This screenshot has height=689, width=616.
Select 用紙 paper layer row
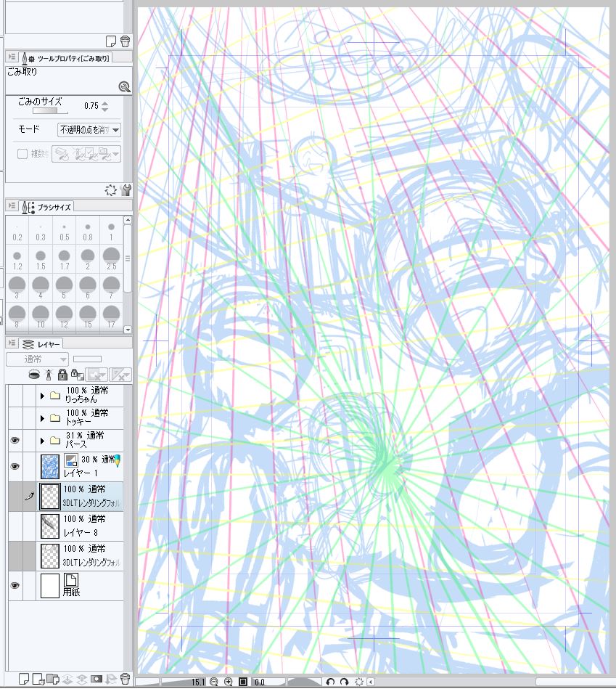point(66,586)
